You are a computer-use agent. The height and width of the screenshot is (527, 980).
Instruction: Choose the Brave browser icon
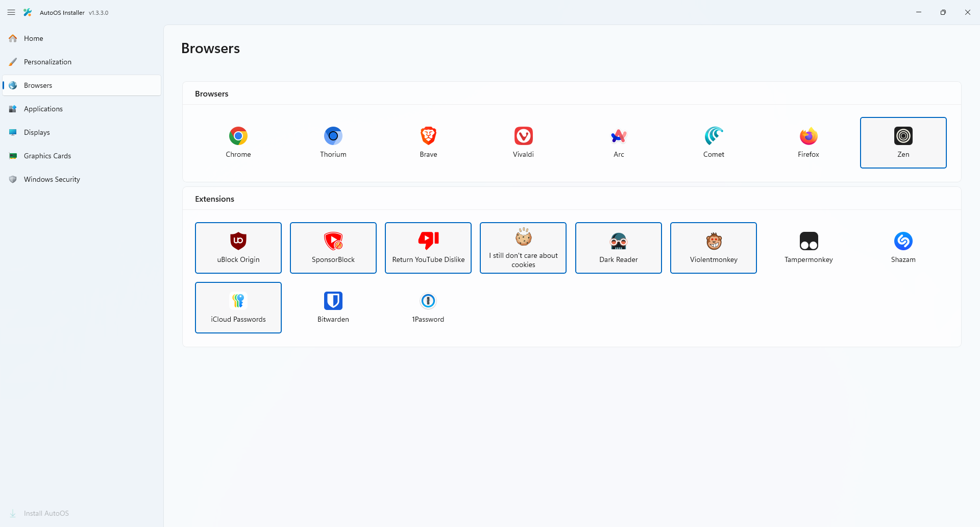[428, 142]
